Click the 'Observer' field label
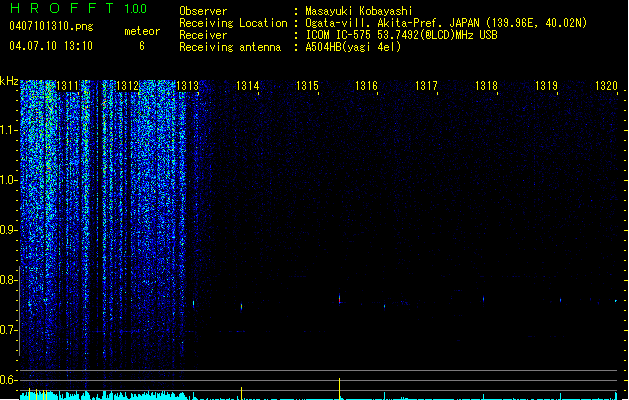Viewport: 629px width, 400px height. click(x=203, y=11)
